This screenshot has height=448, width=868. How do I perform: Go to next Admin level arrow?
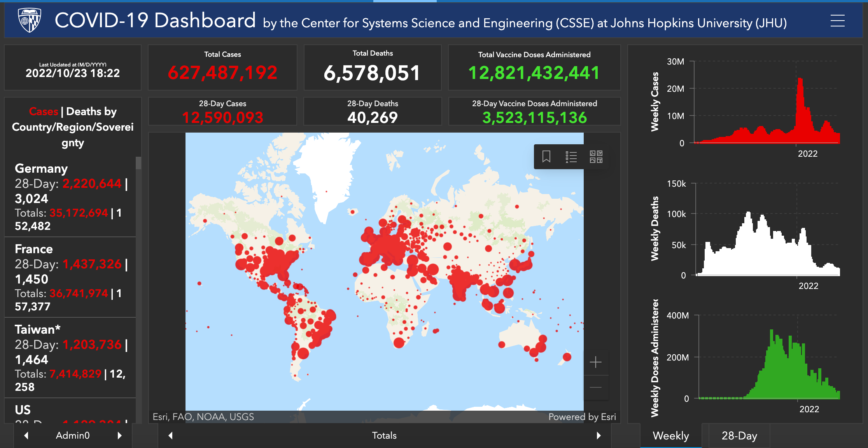pos(120,436)
